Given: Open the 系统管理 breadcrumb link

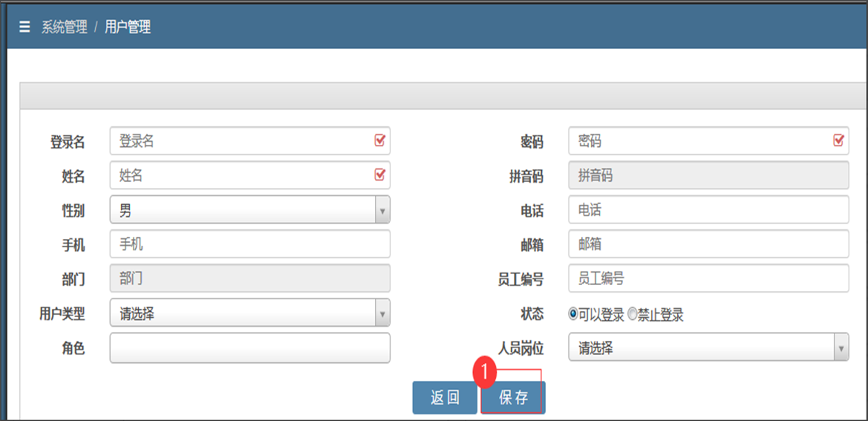Looking at the screenshot, I should pos(64,27).
